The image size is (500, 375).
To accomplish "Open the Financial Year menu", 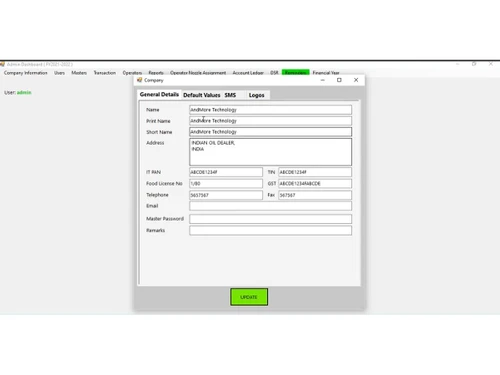I will click(326, 73).
